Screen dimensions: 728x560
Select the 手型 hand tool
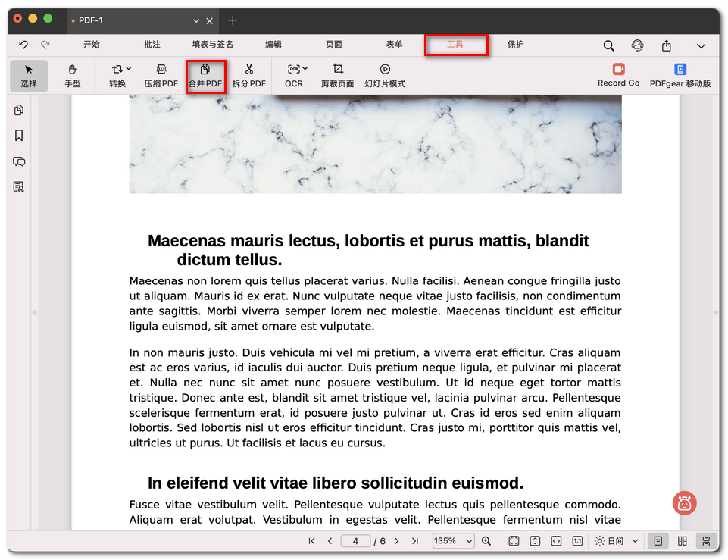[x=73, y=76]
